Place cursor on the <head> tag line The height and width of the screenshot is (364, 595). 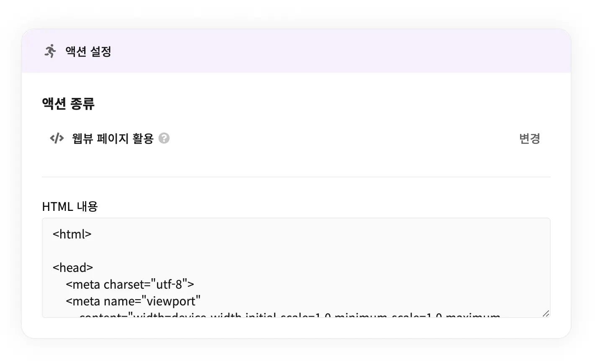coord(73,268)
